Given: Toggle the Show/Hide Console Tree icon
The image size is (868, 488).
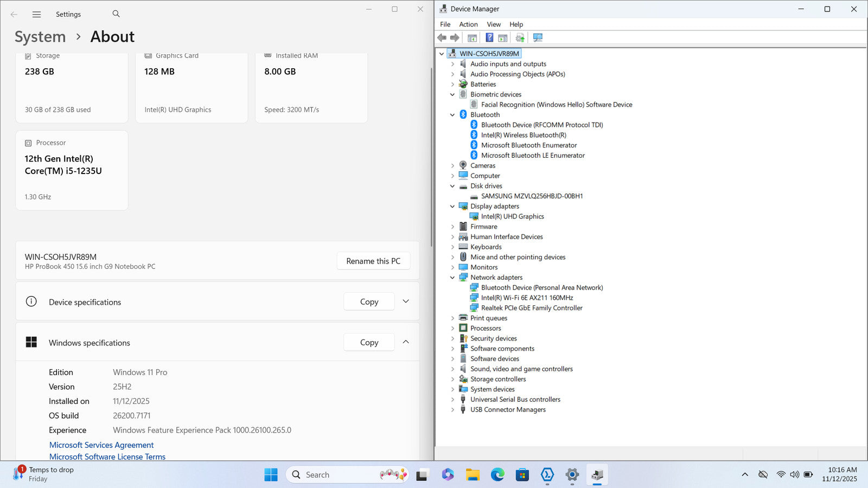Looking at the screenshot, I should coord(472,37).
